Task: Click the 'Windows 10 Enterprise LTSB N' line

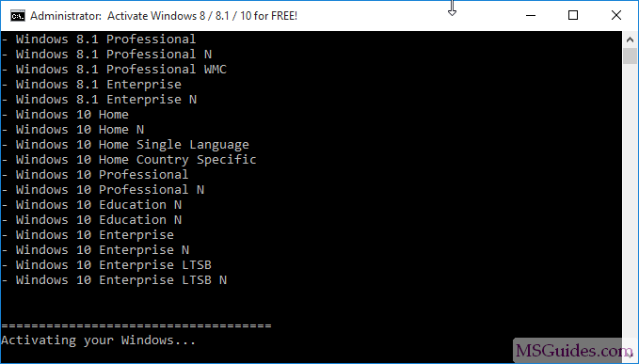Action: [x=114, y=280]
